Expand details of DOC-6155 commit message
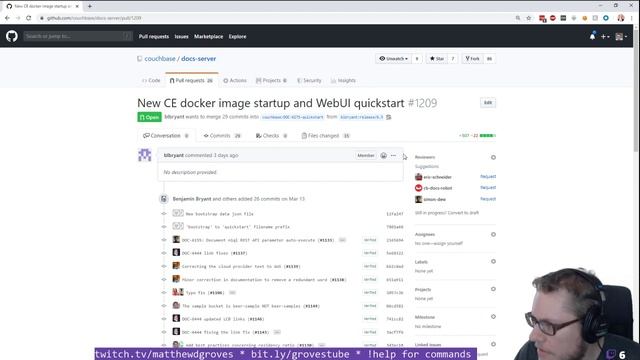The width and height of the screenshot is (640, 360). click(x=342, y=240)
